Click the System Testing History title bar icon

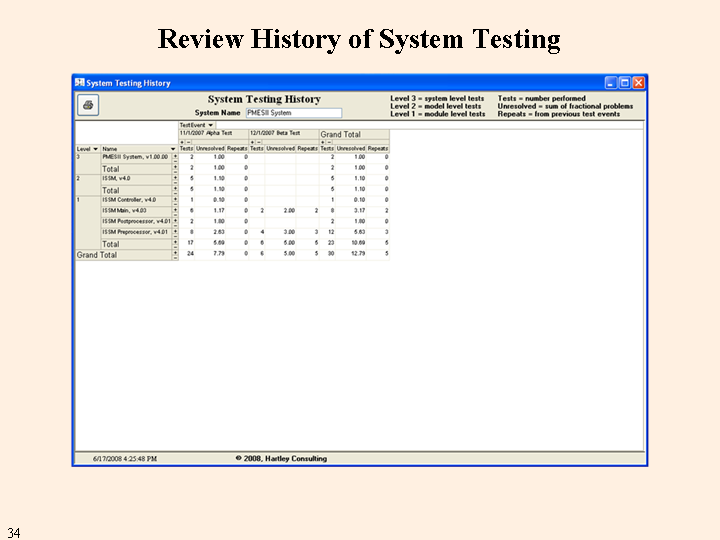80,83
